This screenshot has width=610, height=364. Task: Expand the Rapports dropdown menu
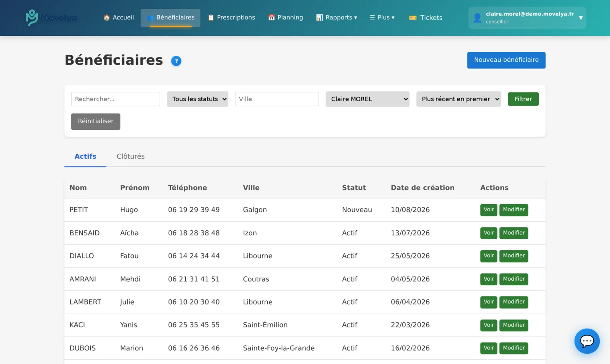point(337,18)
